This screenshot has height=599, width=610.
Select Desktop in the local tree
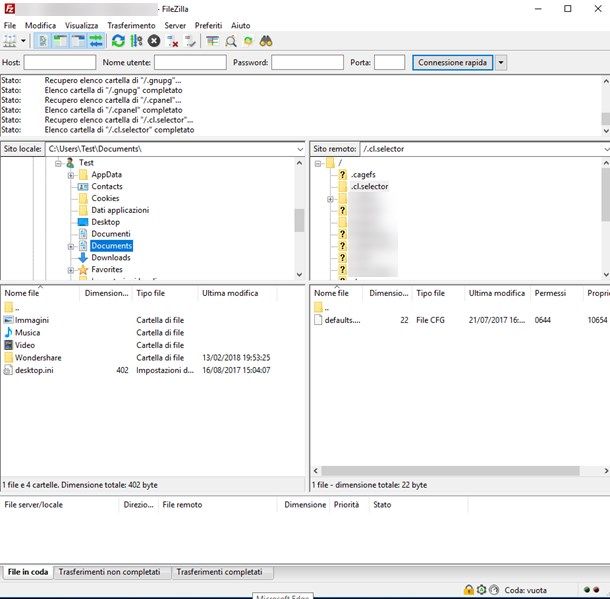(105, 222)
